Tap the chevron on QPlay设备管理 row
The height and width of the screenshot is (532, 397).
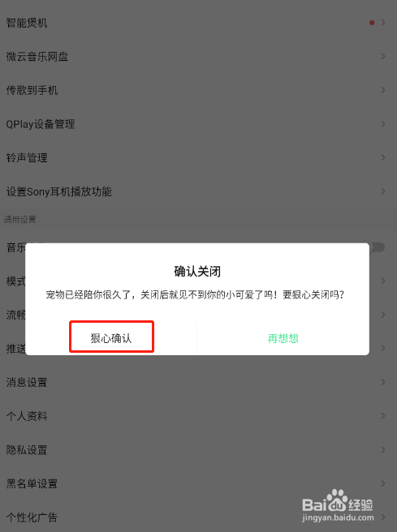tap(383, 124)
